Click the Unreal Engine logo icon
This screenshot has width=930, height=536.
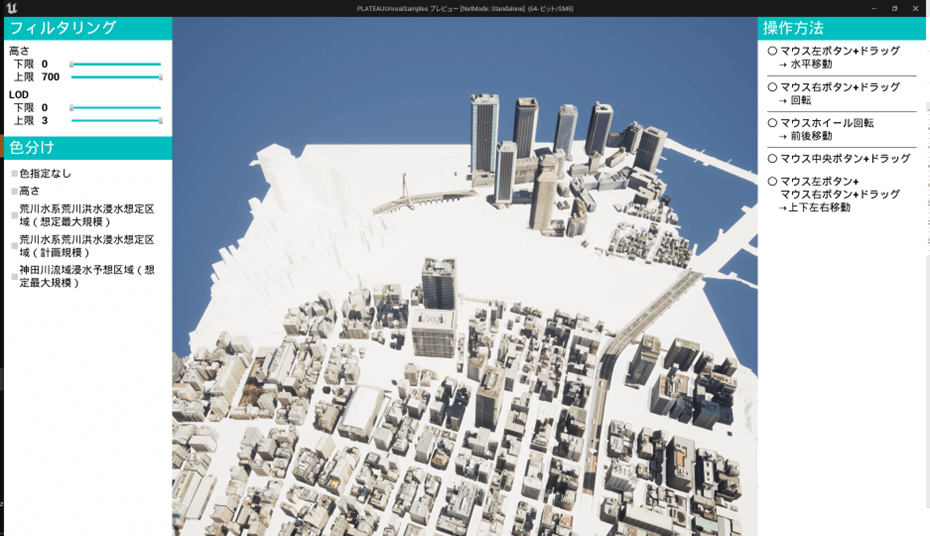point(11,8)
